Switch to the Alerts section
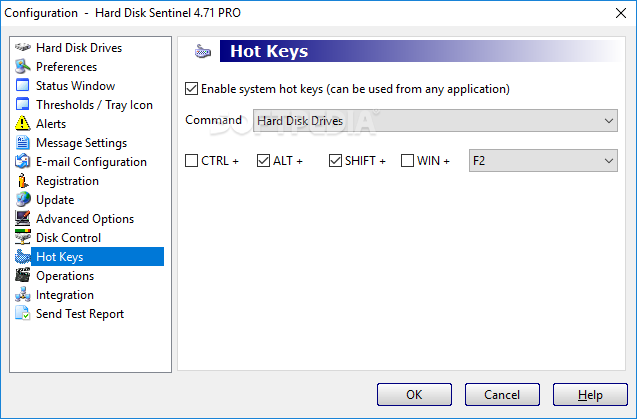Image resolution: width=637 pixels, height=419 pixels. pos(51,124)
